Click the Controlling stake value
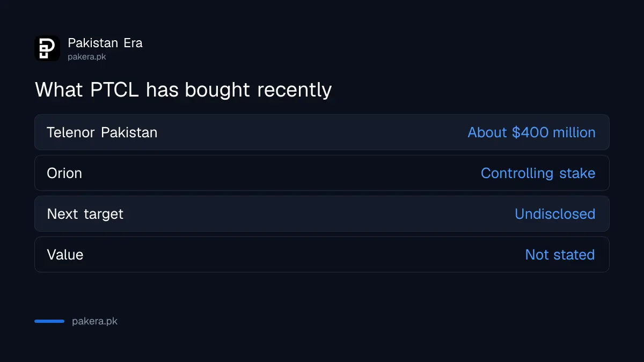This screenshot has height=362, width=644. click(538, 173)
